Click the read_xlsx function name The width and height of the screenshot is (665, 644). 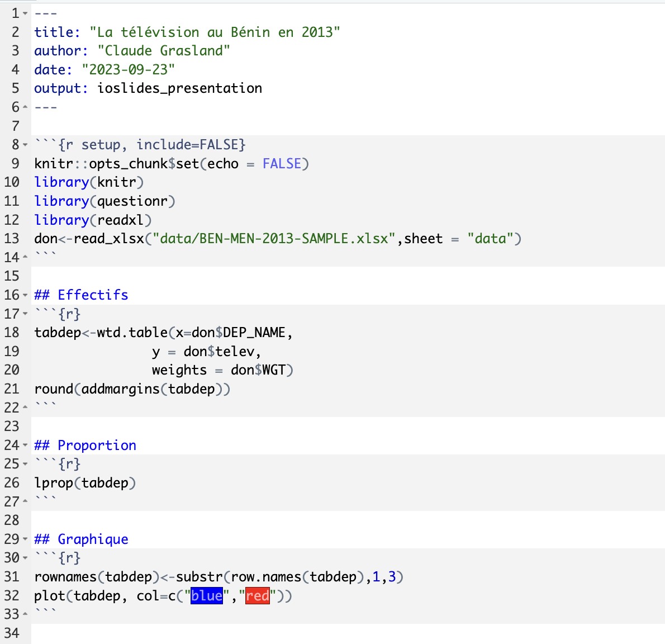tap(109, 239)
